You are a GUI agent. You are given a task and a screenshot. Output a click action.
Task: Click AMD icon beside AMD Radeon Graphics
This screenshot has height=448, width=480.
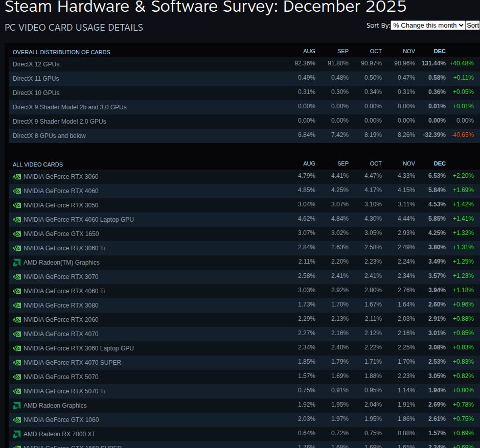[x=17, y=406]
